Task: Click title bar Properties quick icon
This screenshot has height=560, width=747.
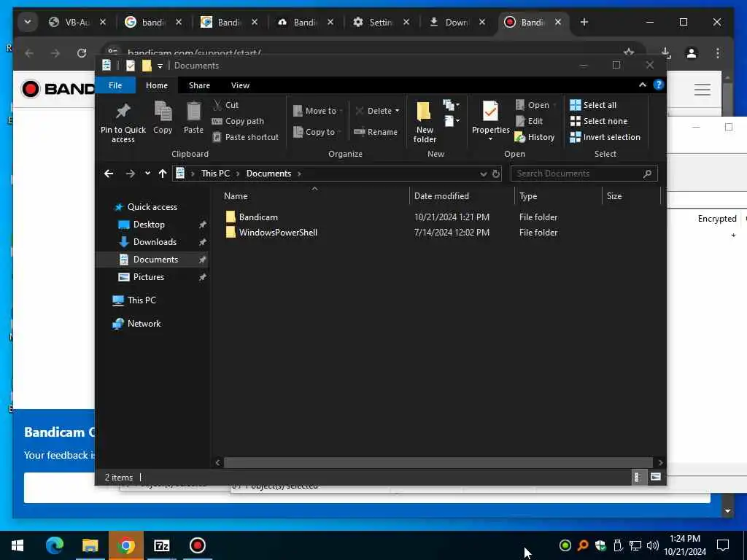Action: tap(131, 66)
